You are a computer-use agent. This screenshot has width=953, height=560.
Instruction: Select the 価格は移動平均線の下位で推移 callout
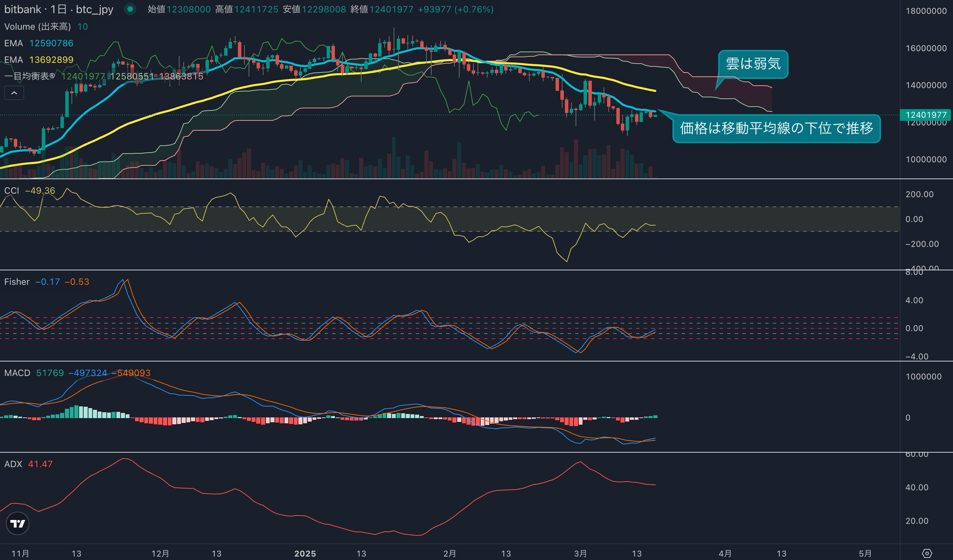(777, 128)
